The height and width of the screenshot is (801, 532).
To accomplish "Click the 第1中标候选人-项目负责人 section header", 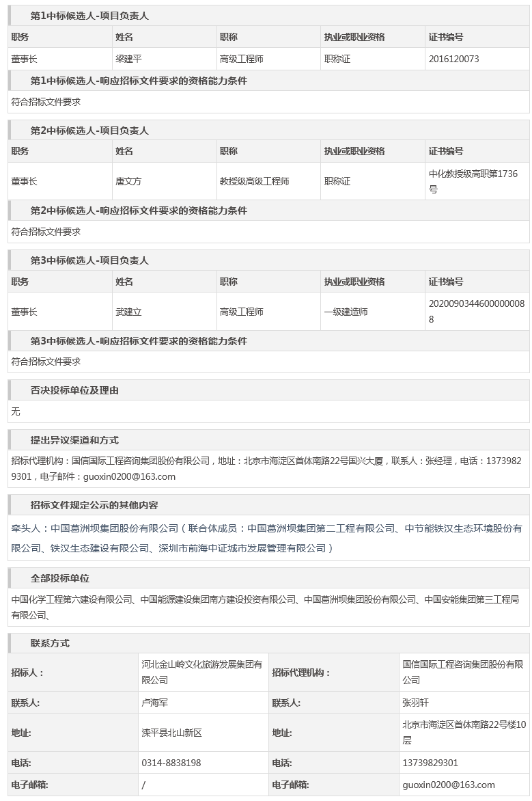I will [x=89, y=16].
